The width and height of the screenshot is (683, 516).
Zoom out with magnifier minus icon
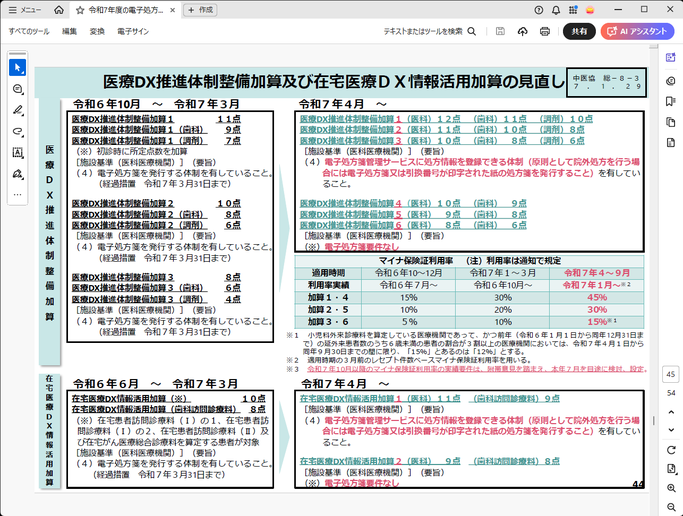(671, 507)
